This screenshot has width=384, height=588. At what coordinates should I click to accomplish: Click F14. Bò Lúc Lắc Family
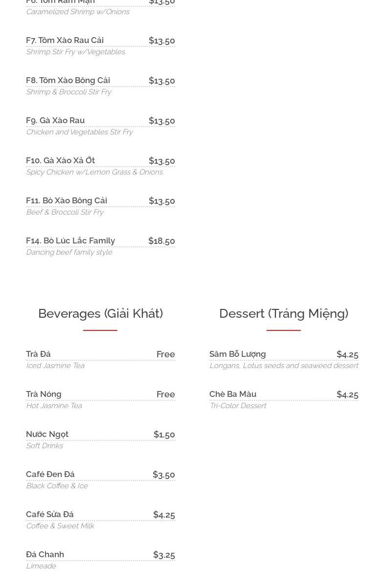[70, 240]
